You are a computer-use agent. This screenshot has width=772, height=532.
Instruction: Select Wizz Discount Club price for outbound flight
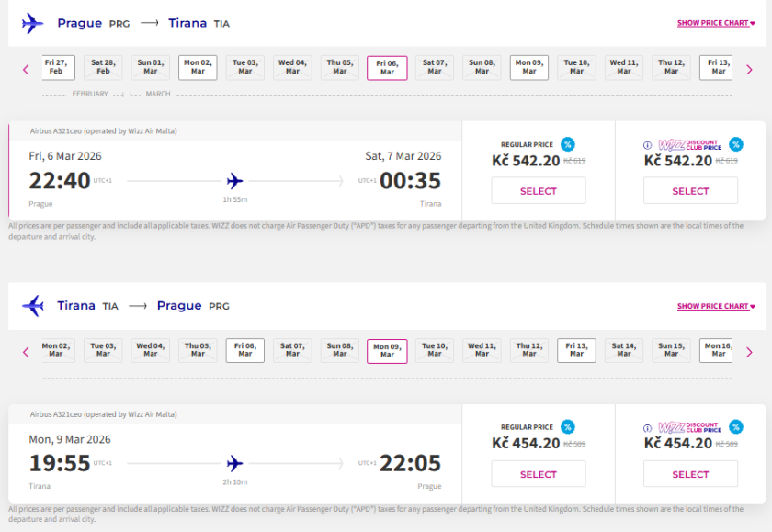(690, 191)
